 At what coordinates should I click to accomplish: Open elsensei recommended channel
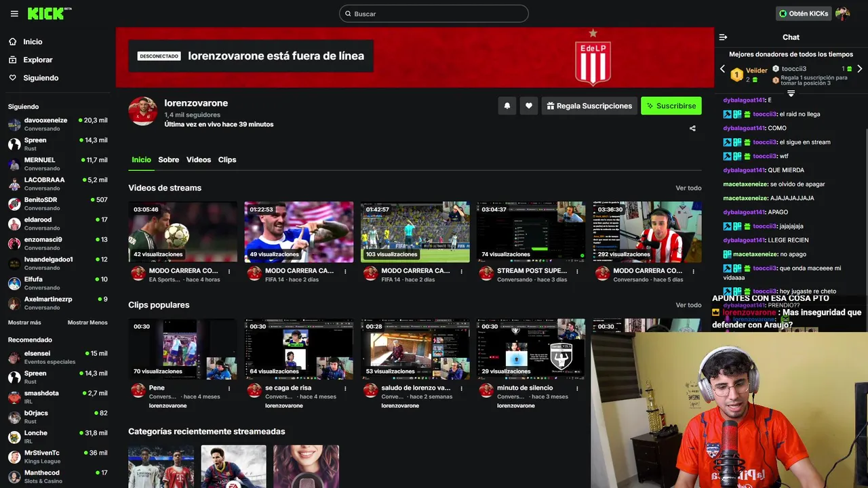point(58,357)
